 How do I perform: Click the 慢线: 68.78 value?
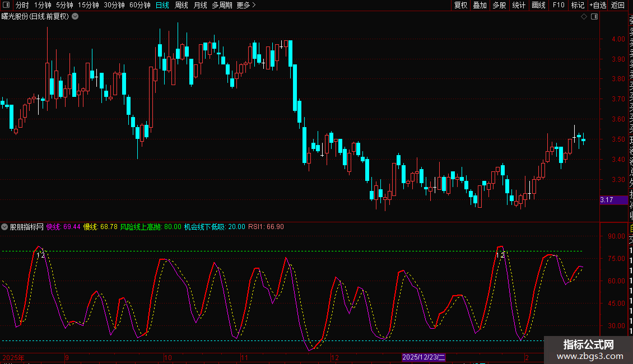pos(100,227)
